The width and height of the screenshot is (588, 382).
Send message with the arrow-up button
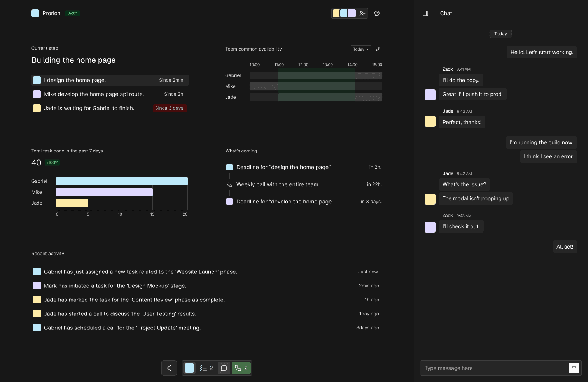574,368
